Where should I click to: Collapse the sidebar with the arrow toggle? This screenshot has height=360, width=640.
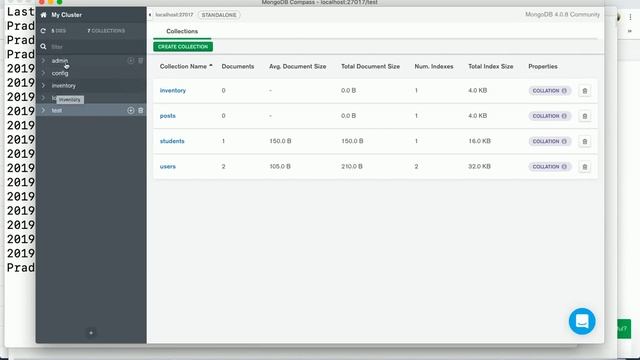coord(150,15)
